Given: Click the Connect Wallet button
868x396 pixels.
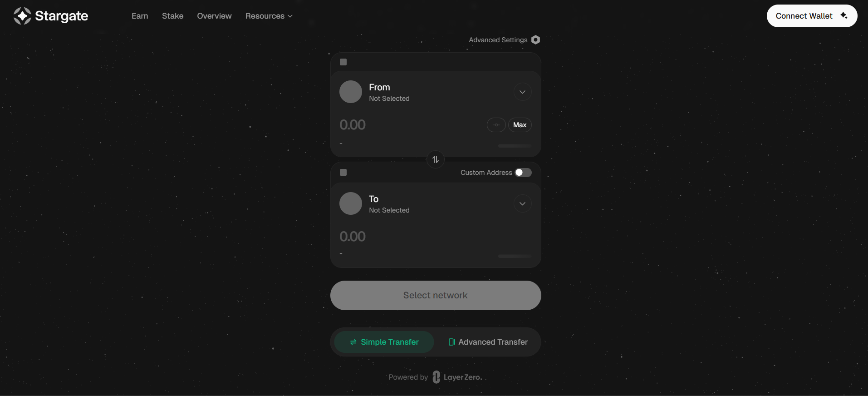Looking at the screenshot, I should [x=812, y=16].
